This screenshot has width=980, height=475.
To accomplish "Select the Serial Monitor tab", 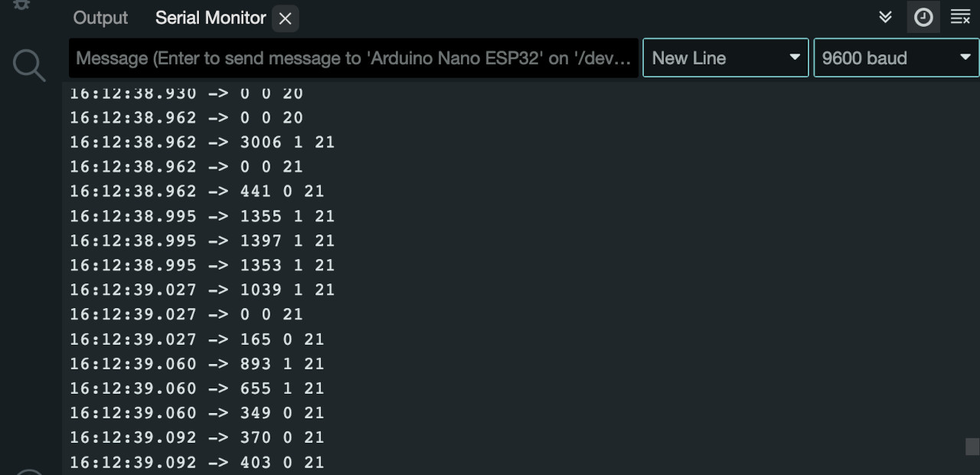I will click(x=211, y=18).
